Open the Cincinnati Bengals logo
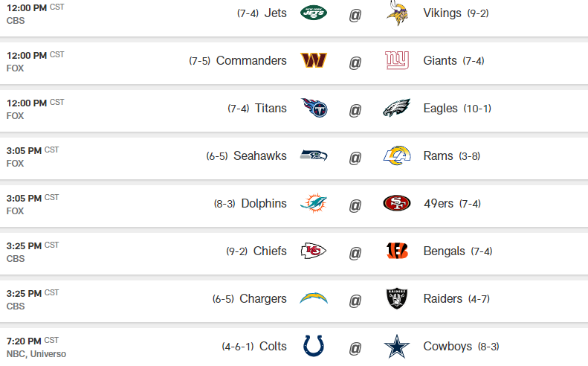 pyautogui.click(x=397, y=251)
